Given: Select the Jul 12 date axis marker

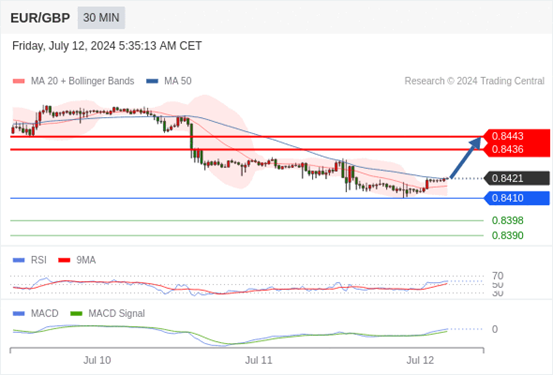Looking at the screenshot, I should tap(420, 361).
